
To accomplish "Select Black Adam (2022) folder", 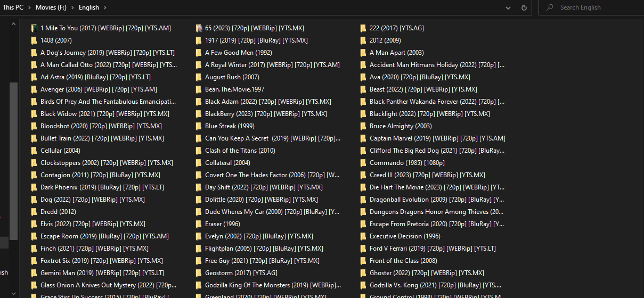I will click(264, 102).
